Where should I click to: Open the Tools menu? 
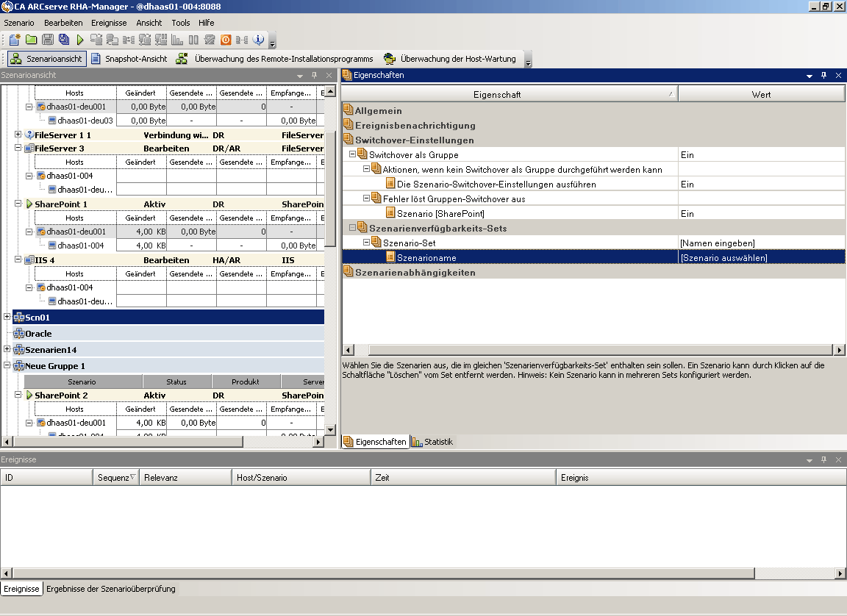coord(181,23)
